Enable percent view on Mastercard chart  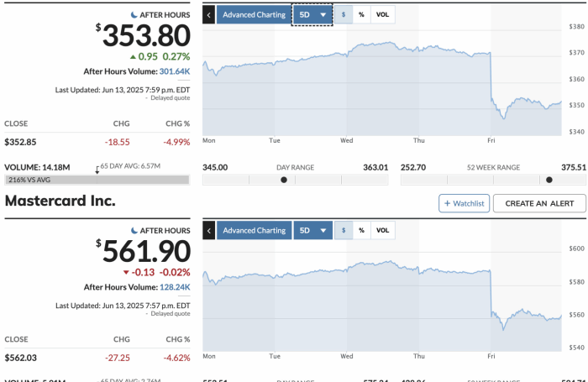361,231
